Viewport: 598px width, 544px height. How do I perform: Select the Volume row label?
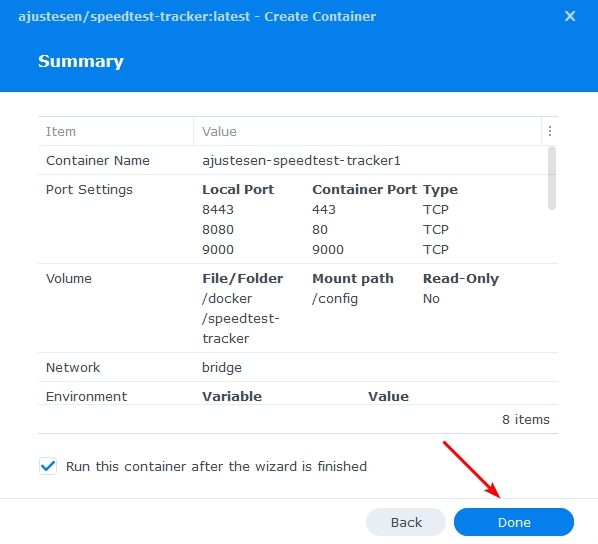(x=69, y=278)
